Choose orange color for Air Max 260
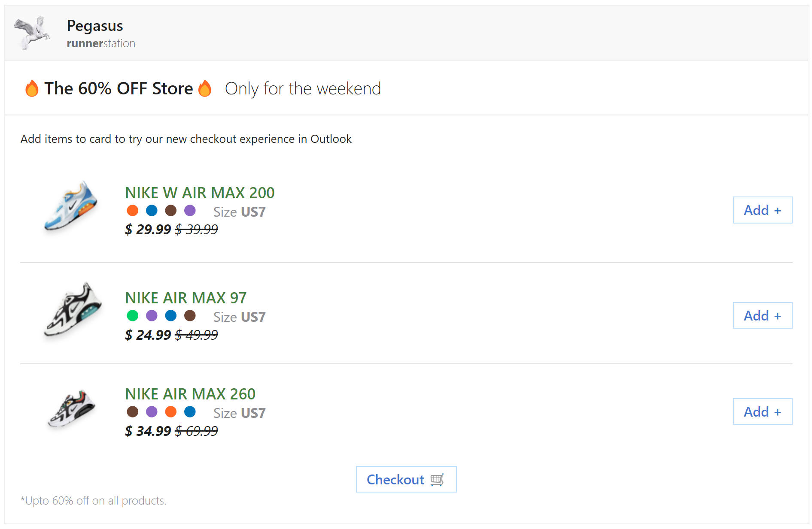Image resolution: width=812 pixels, height=529 pixels. (171, 412)
